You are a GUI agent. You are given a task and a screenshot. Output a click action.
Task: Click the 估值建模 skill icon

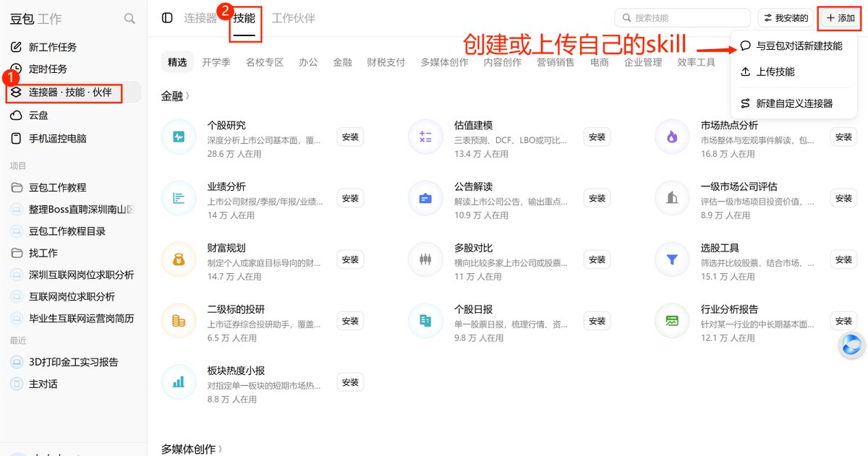tap(425, 137)
